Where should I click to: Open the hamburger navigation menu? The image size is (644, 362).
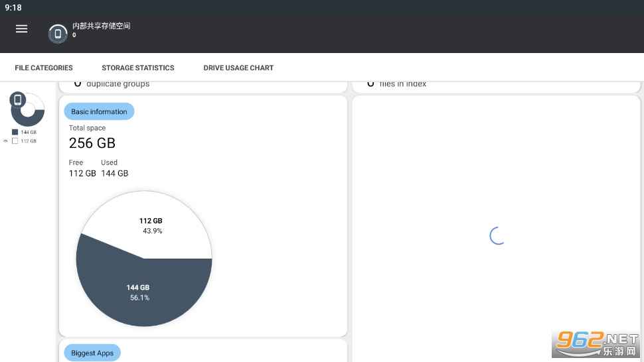[21, 29]
